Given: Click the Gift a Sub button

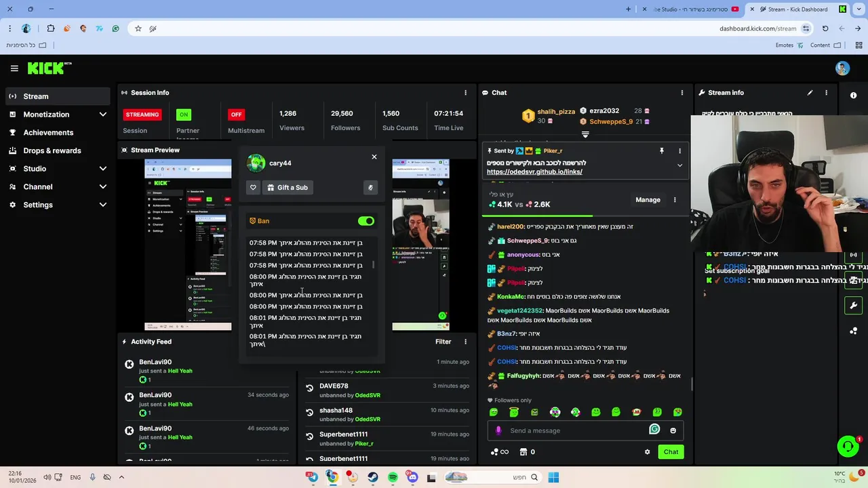Looking at the screenshot, I should 288,188.
